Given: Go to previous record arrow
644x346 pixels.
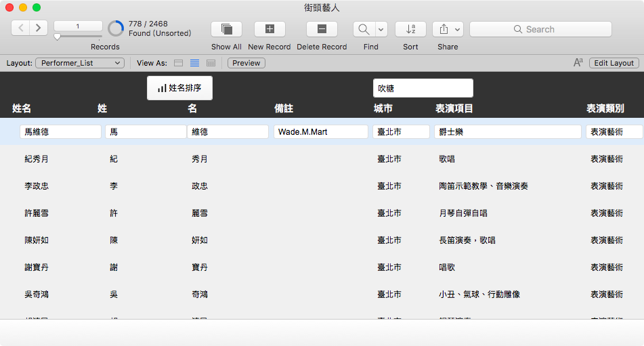Looking at the screenshot, I should coord(20,28).
